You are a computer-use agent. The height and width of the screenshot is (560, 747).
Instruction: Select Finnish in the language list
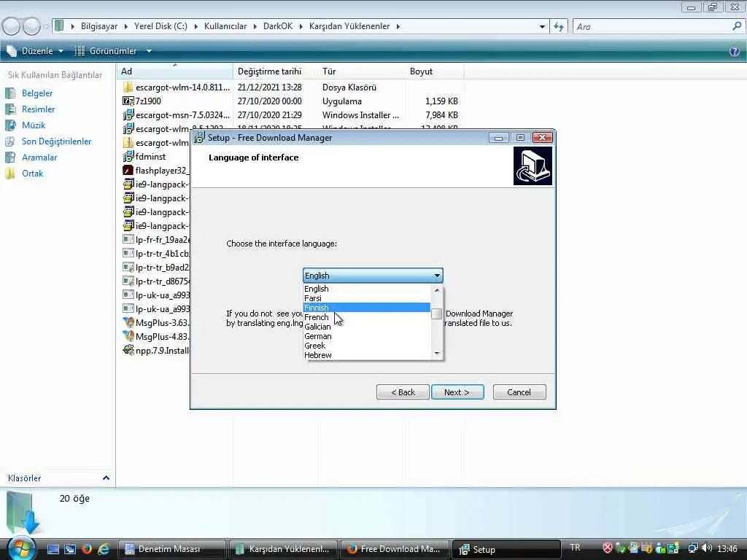tap(366, 308)
